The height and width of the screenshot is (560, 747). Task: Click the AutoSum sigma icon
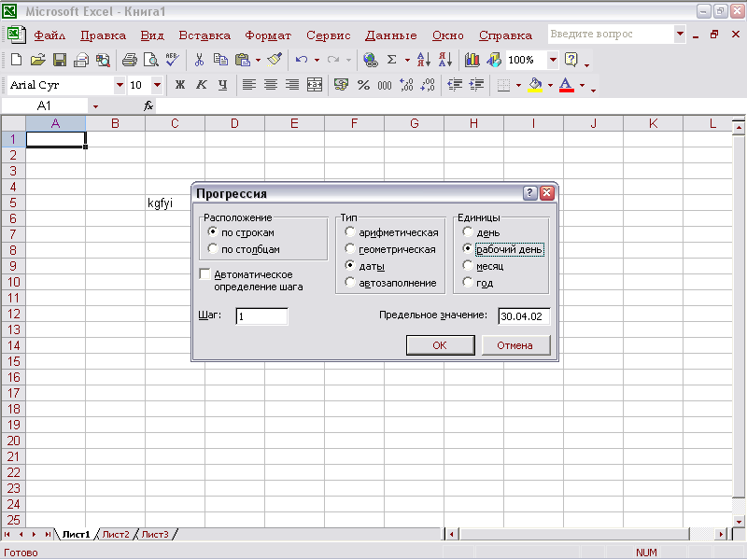[x=391, y=60]
